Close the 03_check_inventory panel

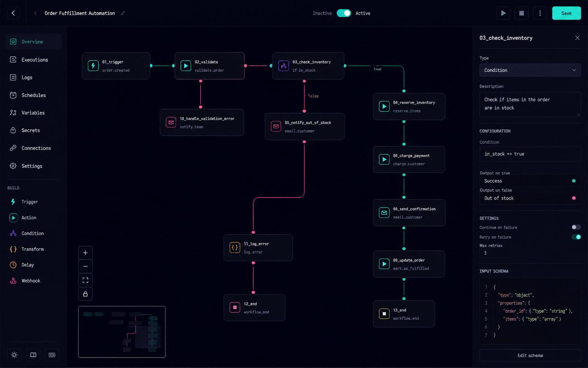(577, 38)
